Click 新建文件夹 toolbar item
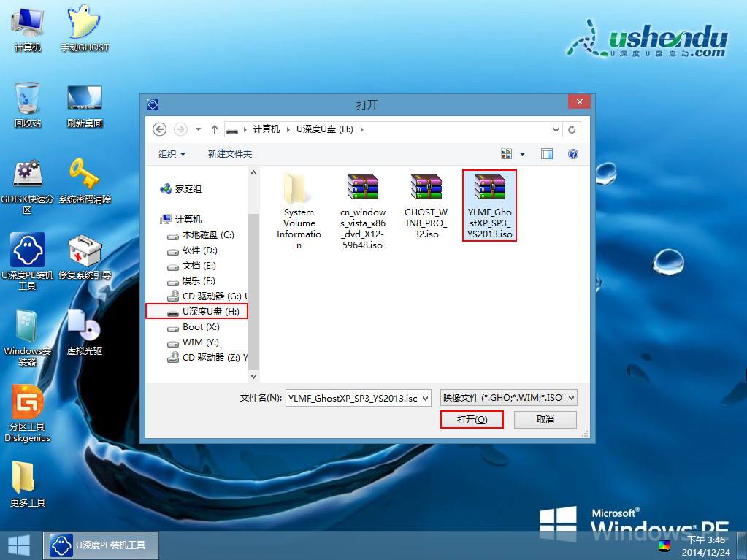 (229, 154)
